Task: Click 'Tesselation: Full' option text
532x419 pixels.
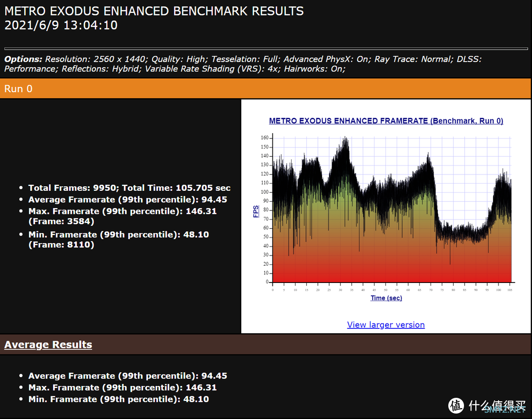Action: point(245,59)
